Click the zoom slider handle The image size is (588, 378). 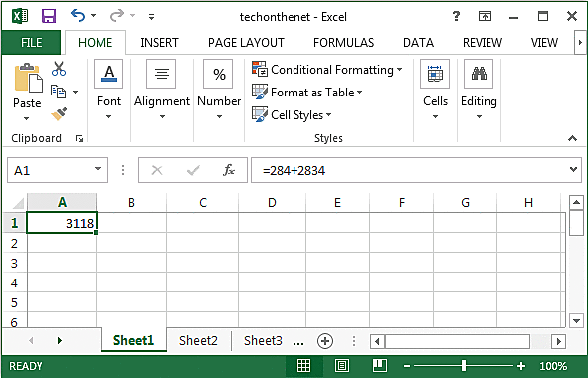coord(464,366)
